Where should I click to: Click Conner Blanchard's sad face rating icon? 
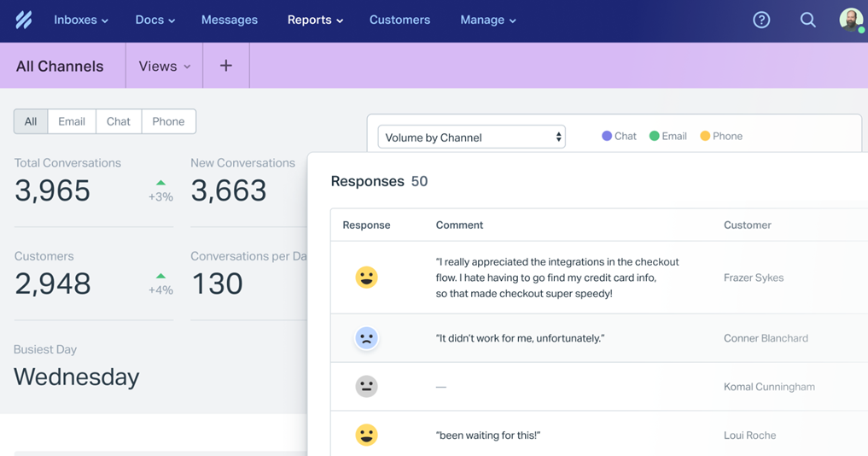tap(366, 338)
